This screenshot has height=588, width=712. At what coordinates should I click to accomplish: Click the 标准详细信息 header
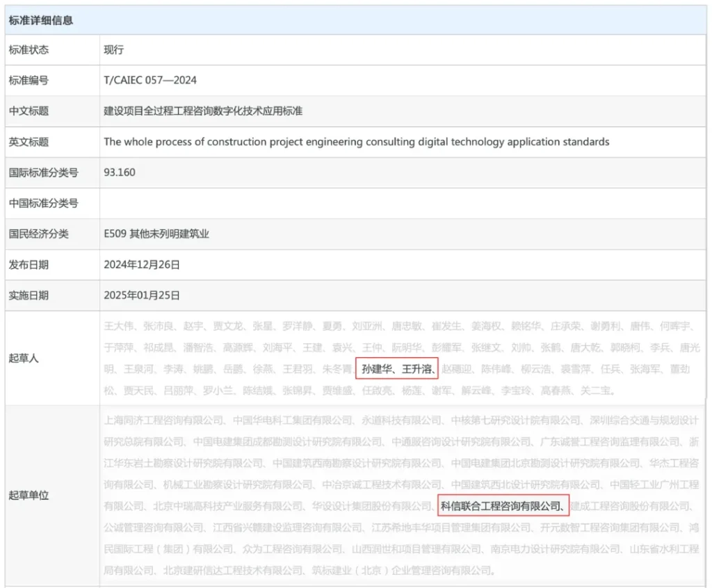41,20
